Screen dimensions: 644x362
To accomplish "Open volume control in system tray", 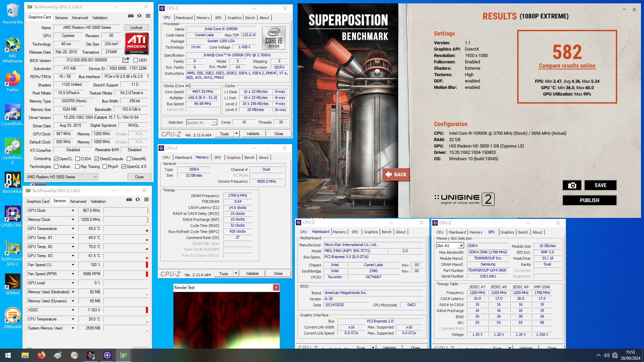I will pos(606,355).
